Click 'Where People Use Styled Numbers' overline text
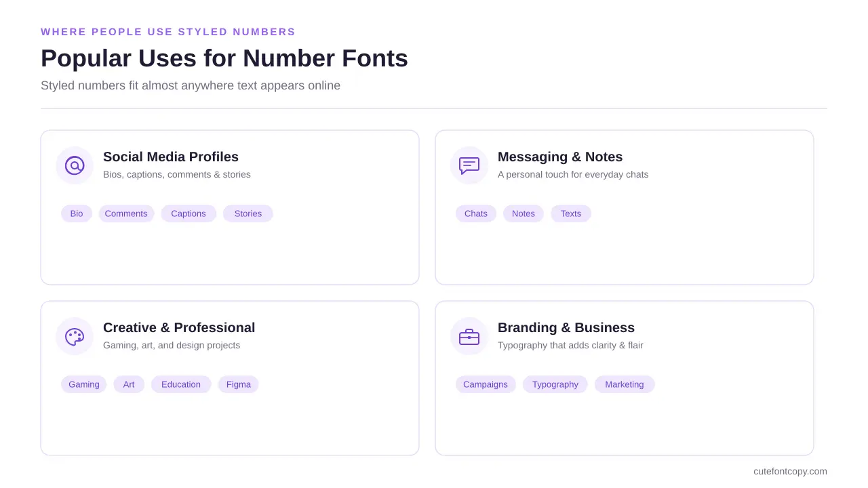 click(x=168, y=32)
